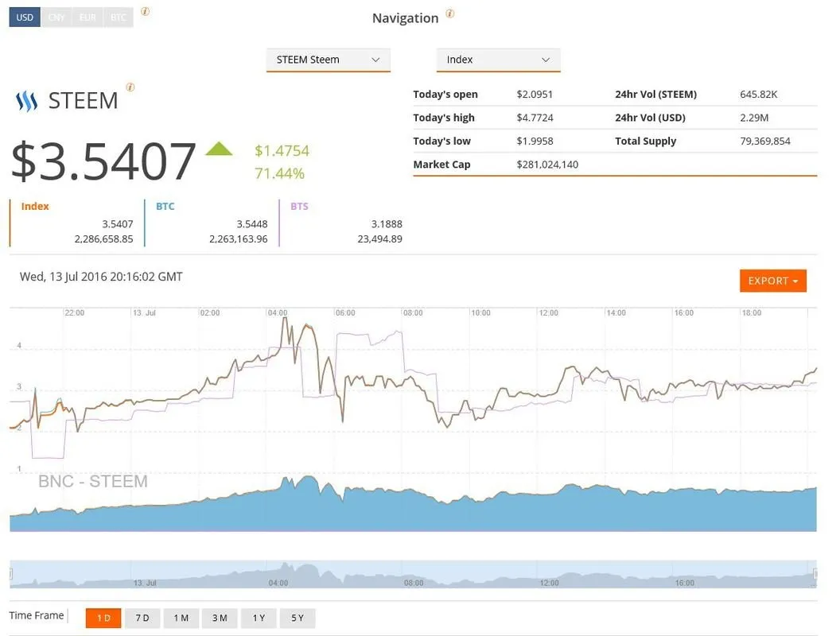The height and width of the screenshot is (636, 840).
Task: Select the 1 Y time frame
Action: [x=259, y=618]
